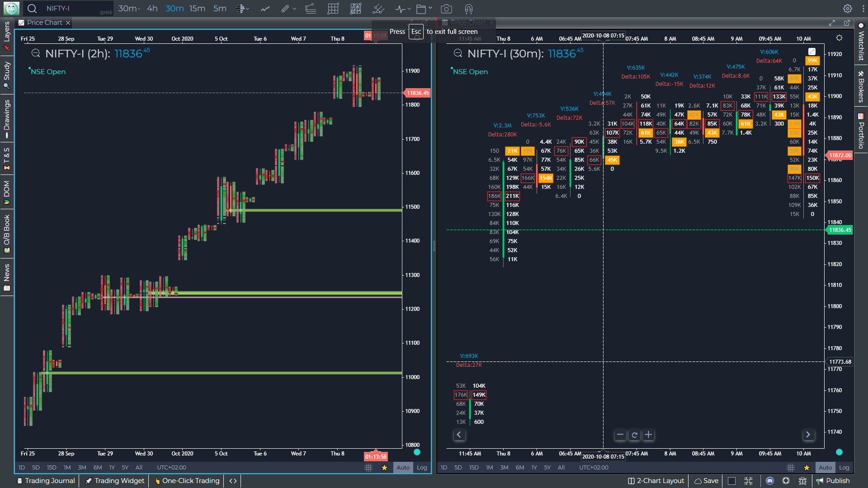Open the layout folder dropdown
Viewport: 868px width, 488px height.
424,9
